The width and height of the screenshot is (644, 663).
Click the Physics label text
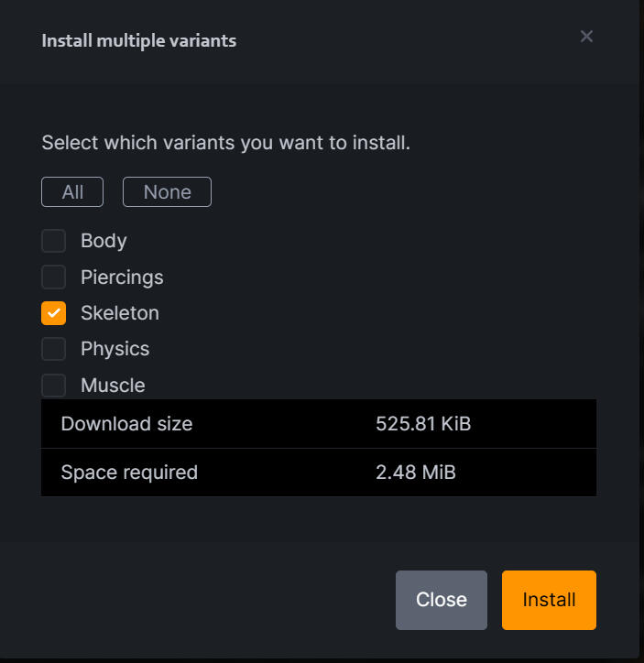[x=115, y=349]
